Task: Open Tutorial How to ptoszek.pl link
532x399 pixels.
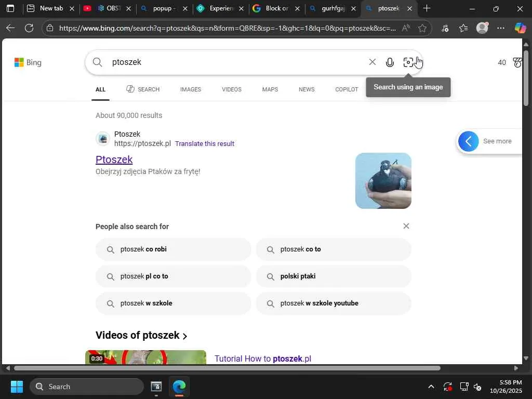Action: pyautogui.click(x=262, y=358)
